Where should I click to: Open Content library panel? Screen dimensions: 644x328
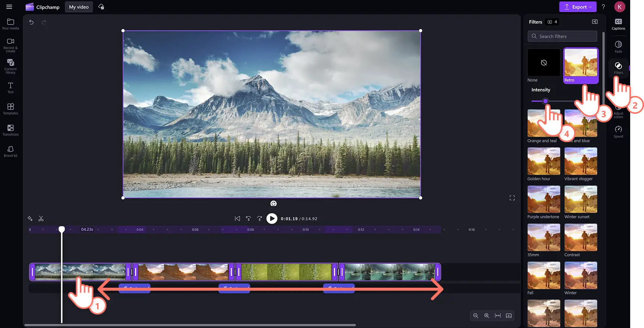coord(10,66)
